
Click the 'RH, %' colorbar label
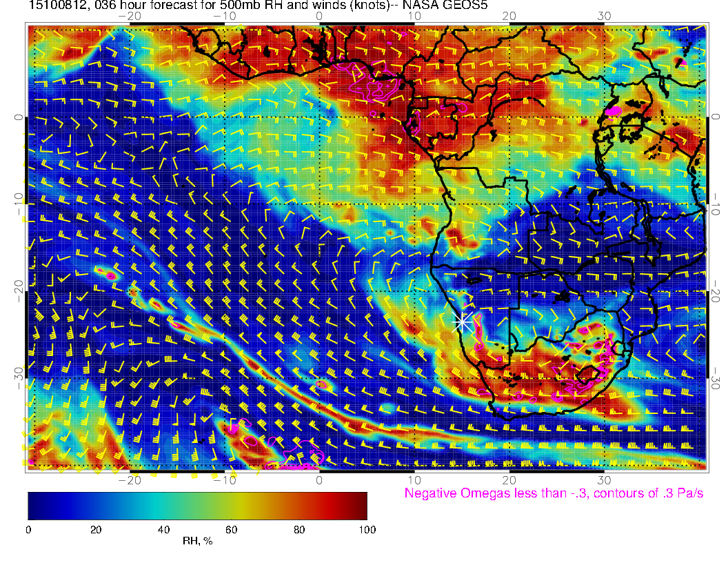[197, 541]
